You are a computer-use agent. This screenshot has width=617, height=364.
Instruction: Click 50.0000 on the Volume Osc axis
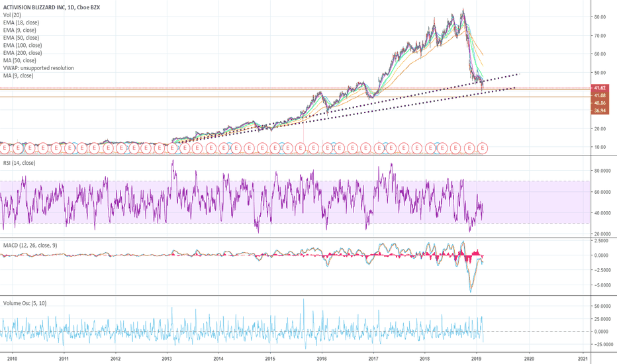[x=602, y=306]
